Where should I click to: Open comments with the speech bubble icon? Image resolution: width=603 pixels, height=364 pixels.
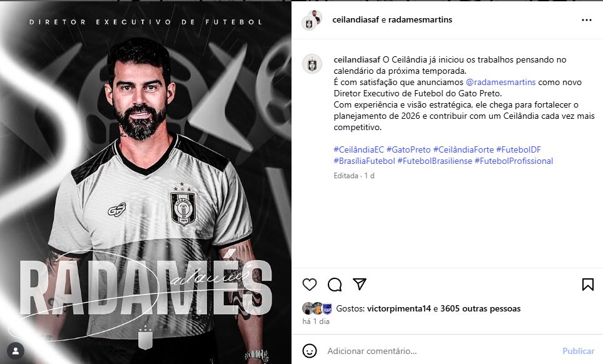[x=335, y=285]
